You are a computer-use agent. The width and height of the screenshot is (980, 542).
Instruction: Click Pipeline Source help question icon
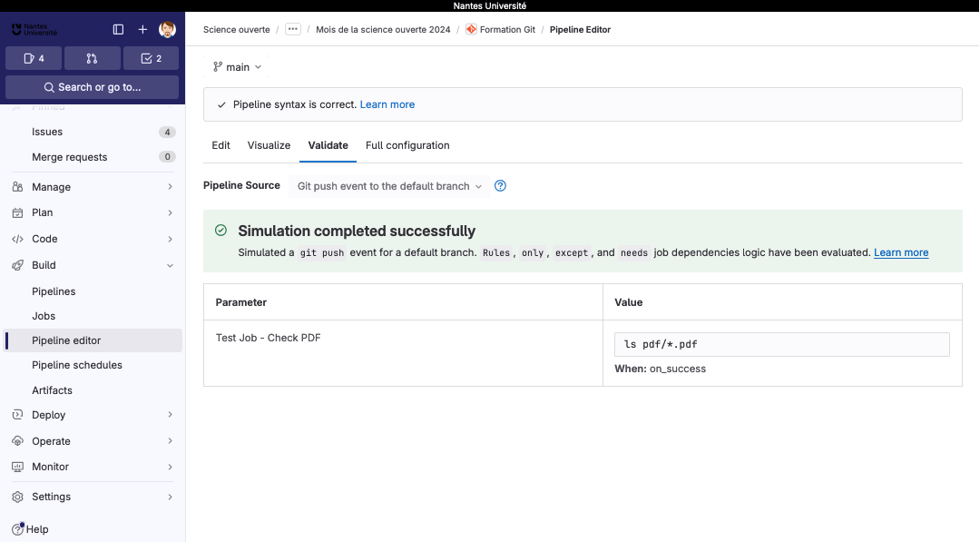click(x=500, y=186)
